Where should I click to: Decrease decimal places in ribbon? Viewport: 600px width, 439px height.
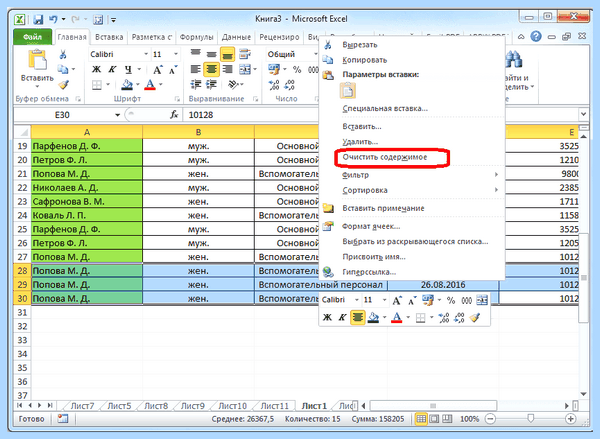point(290,85)
